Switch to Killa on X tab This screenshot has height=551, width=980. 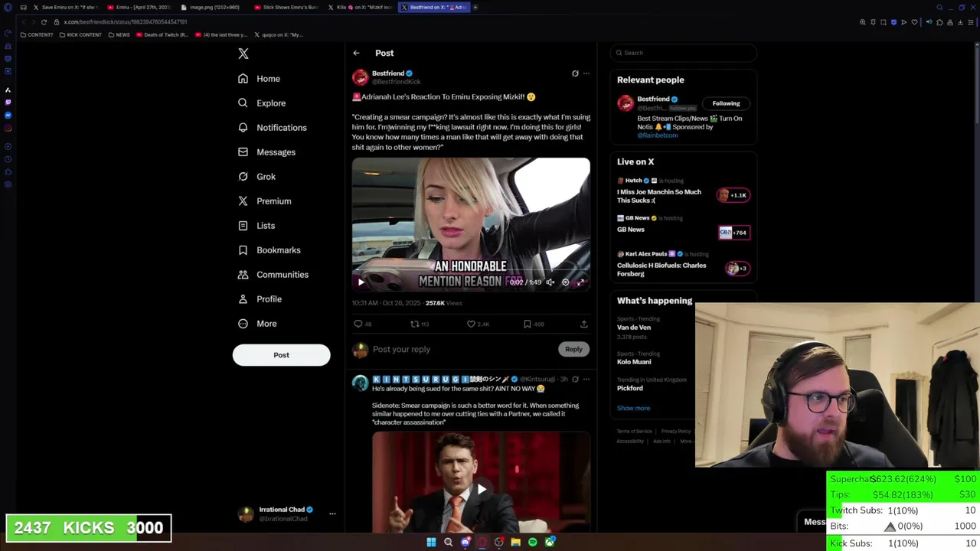pyautogui.click(x=360, y=8)
